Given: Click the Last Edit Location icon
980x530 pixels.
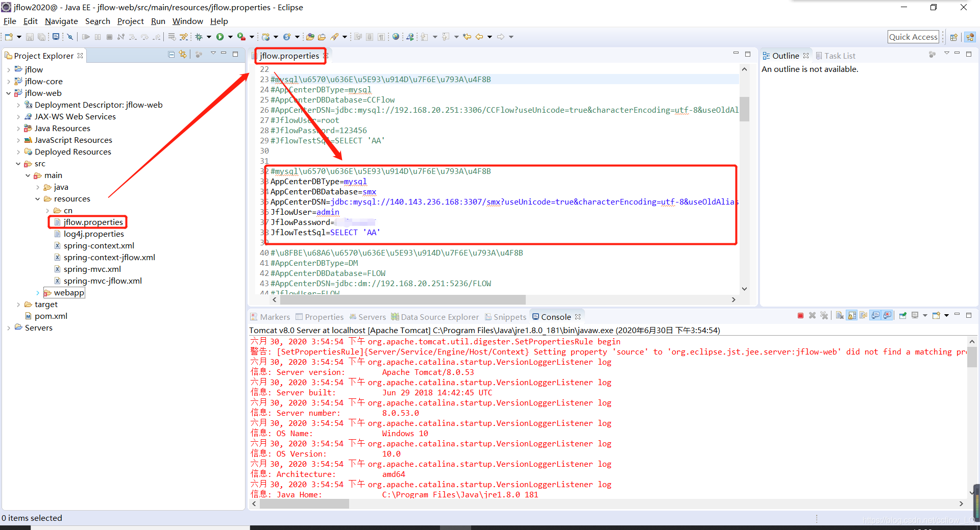Looking at the screenshot, I should (x=467, y=37).
